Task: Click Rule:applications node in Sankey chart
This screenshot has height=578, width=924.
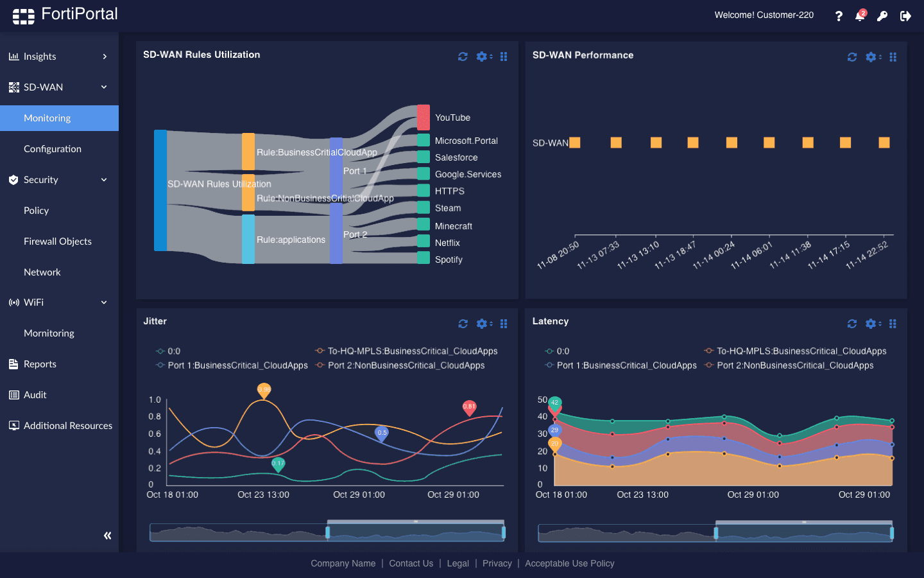Action: pyautogui.click(x=248, y=239)
